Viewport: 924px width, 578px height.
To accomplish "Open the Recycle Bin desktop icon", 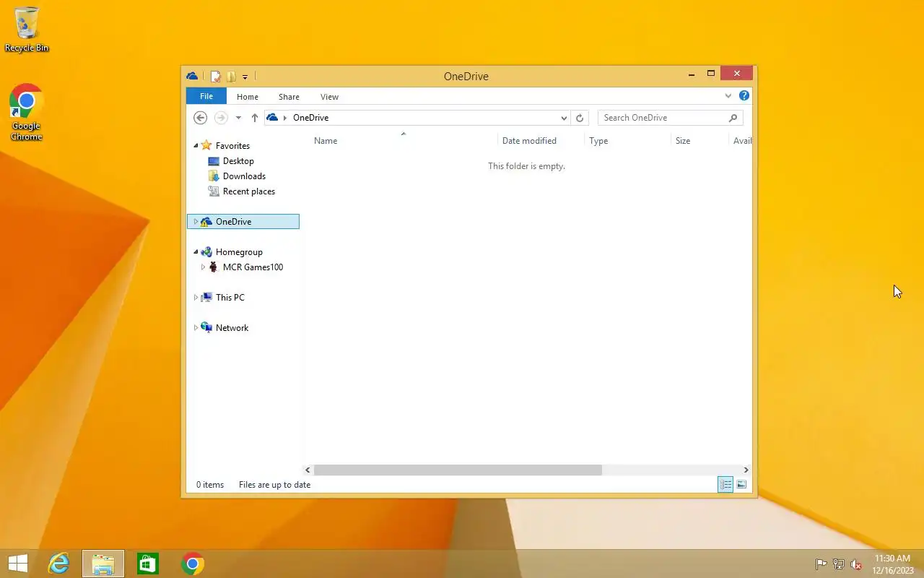I will pos(27,30).
